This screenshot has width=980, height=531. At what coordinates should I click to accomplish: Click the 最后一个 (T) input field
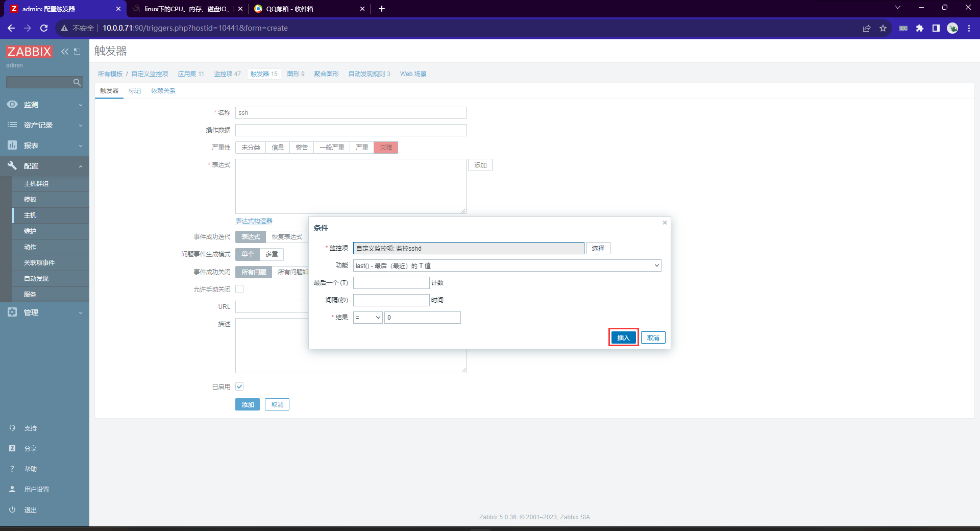tap(391, 283)
